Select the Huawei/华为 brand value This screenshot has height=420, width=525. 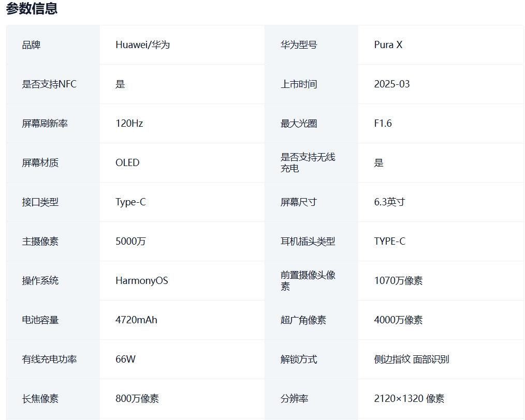(142, 45)
